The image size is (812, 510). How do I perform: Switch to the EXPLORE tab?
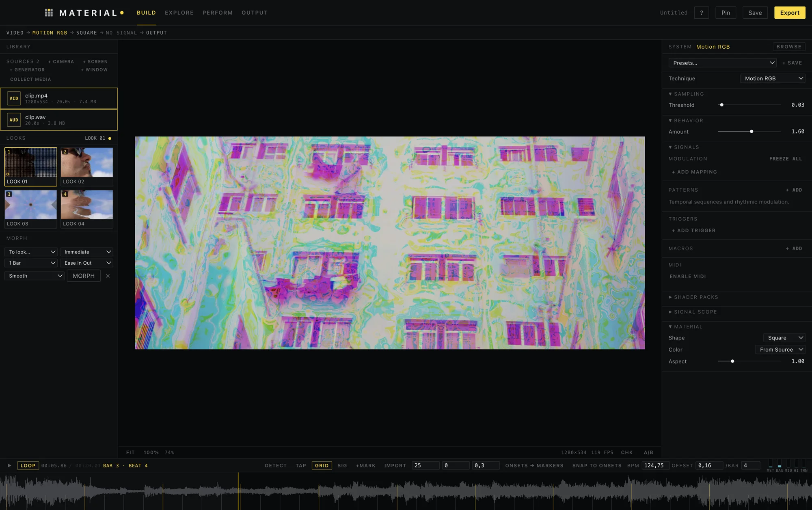coord(179,13)
